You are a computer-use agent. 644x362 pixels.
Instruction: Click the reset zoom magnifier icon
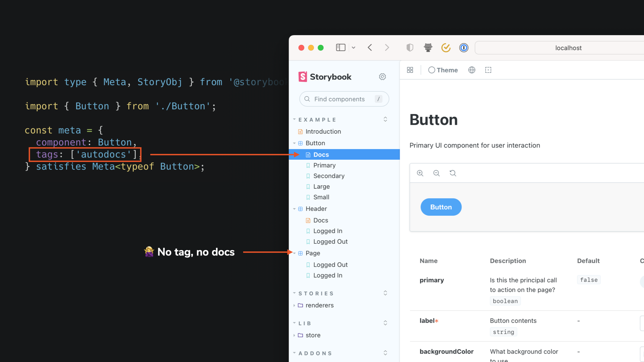(453, 173)
